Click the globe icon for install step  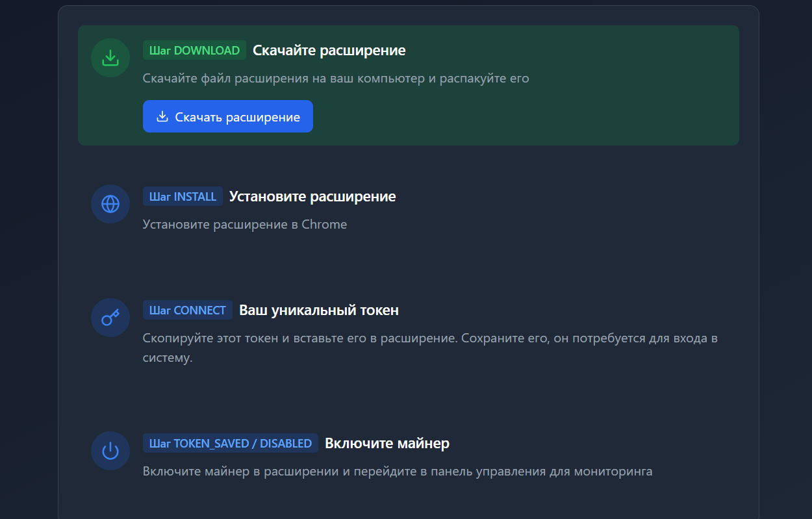[x=110, y=204]
